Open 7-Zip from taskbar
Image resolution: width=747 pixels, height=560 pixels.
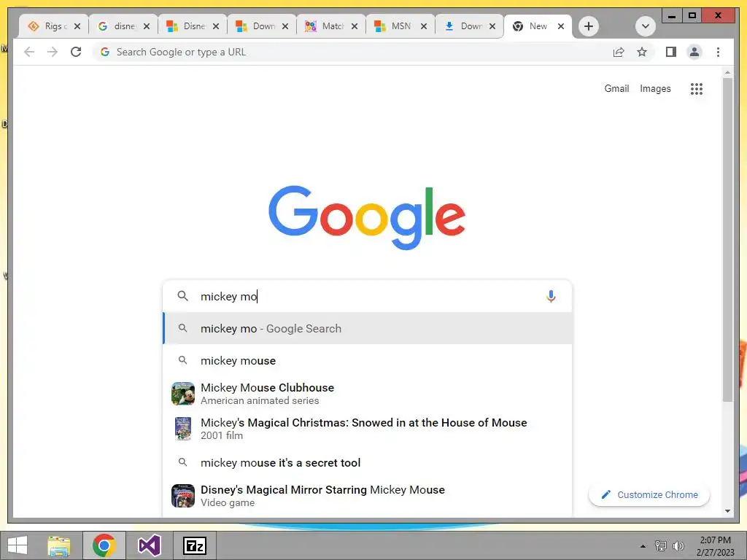tap(195, 545)
